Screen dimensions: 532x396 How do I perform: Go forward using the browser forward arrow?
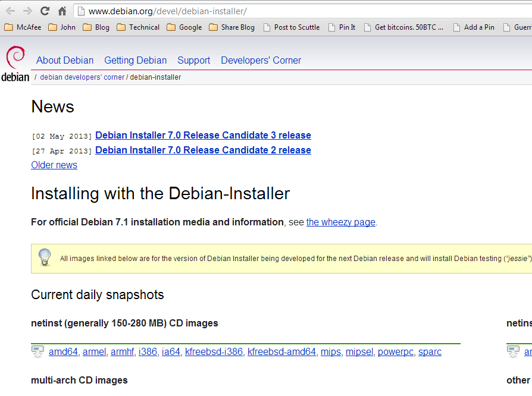tap(27, 11)
